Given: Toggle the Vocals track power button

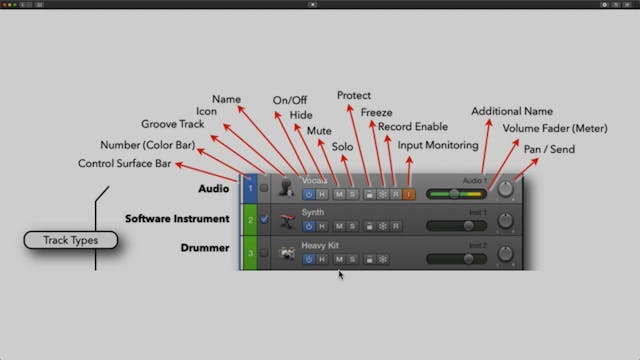Looking at the screenshot, I should [x=309, y=195].
